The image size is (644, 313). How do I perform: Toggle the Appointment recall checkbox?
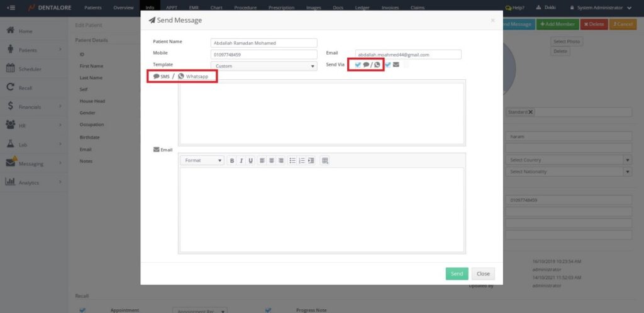(x=82, y=309)
